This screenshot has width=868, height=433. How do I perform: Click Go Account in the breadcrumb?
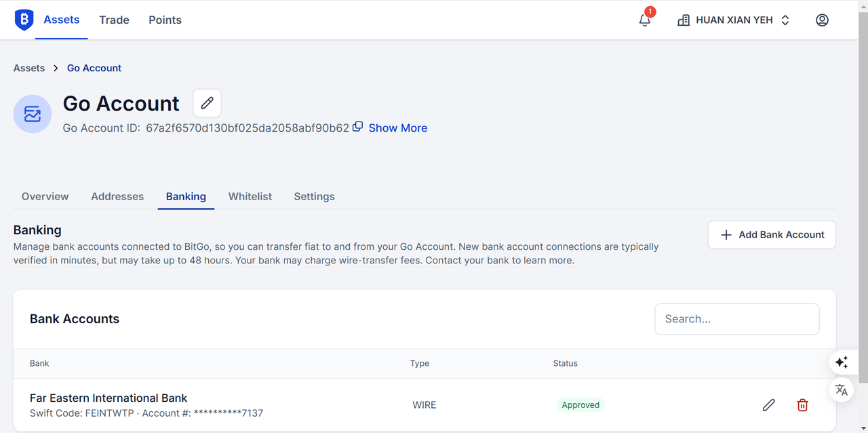(94, 68)
